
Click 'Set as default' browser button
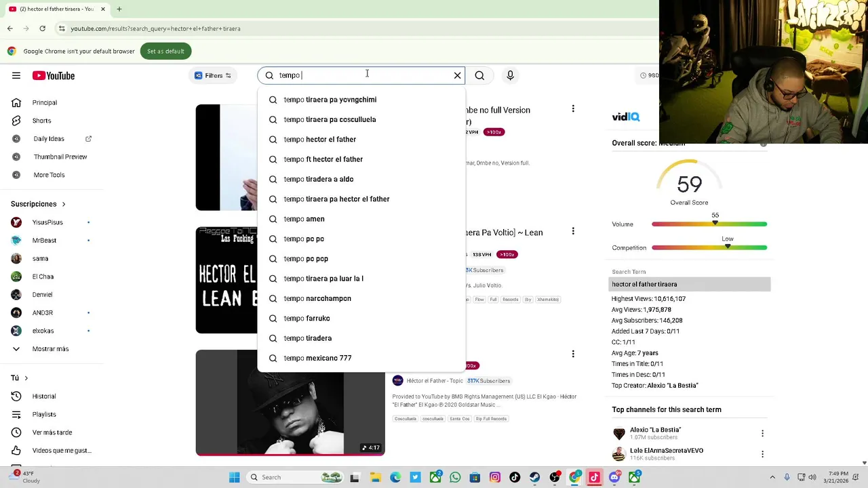(165, 51)
